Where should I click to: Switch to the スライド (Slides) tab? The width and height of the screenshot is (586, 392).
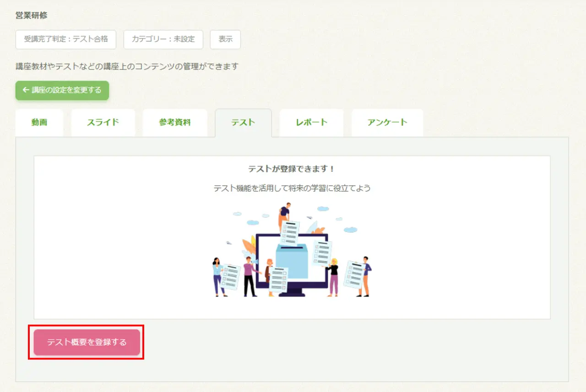click(103, 123)
